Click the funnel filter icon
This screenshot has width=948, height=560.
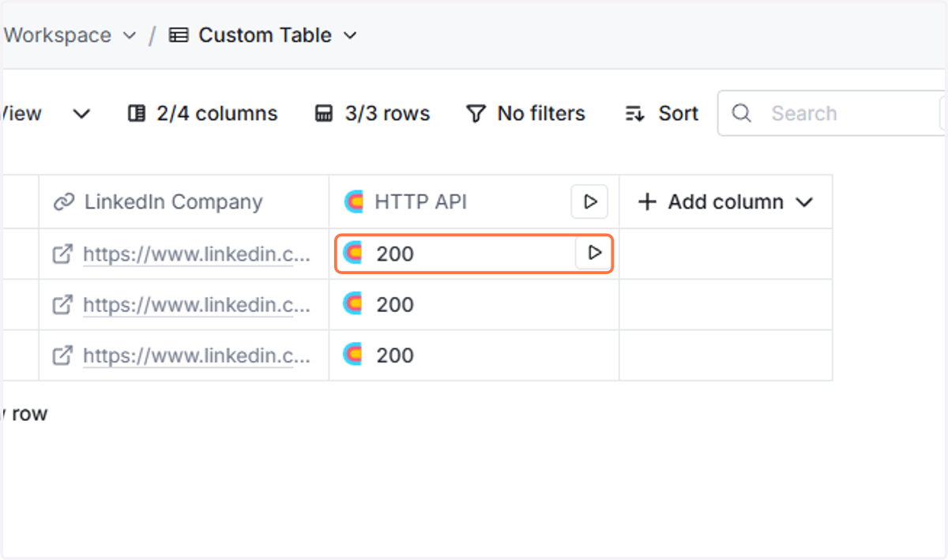pos(476,114)
